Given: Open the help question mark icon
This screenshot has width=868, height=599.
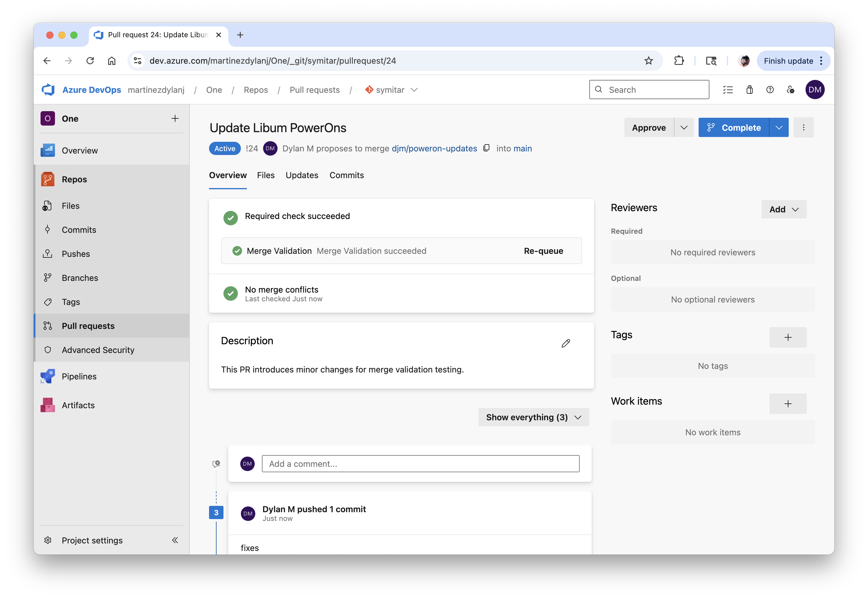Looking at the screenshot, I should 770,90.
